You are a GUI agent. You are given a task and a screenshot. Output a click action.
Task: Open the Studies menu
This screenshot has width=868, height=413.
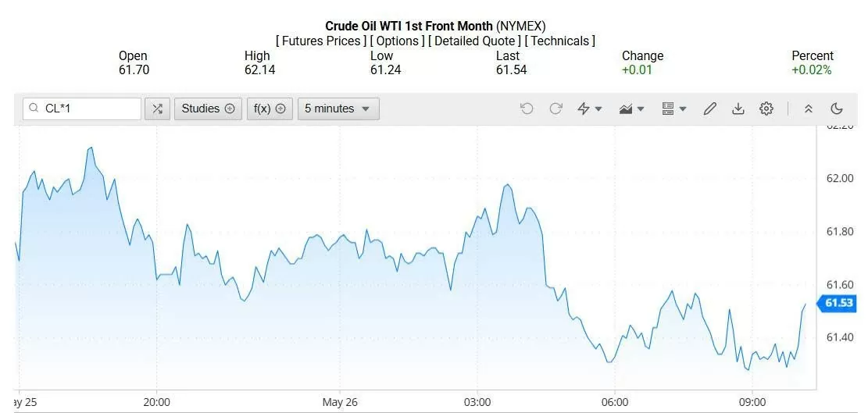click(208, 109)
